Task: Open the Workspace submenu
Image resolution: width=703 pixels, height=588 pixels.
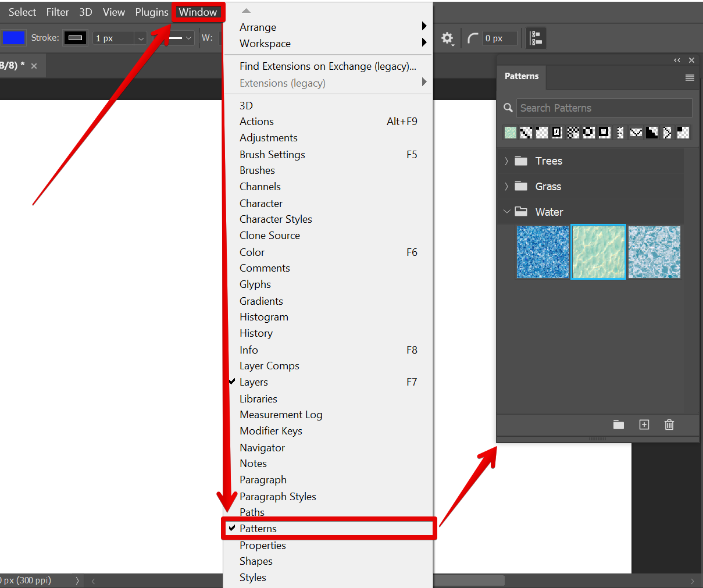Action: coord(265,44)
